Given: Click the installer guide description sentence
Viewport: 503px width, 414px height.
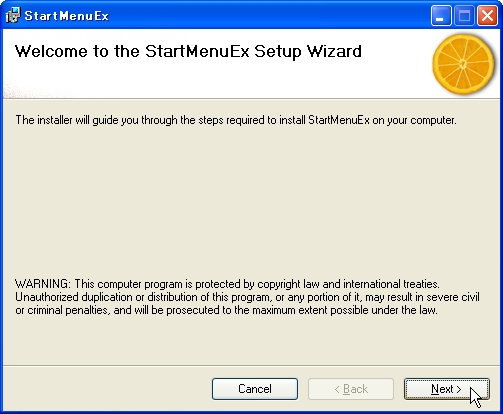Looking at the screenshot, I should 236,120.
